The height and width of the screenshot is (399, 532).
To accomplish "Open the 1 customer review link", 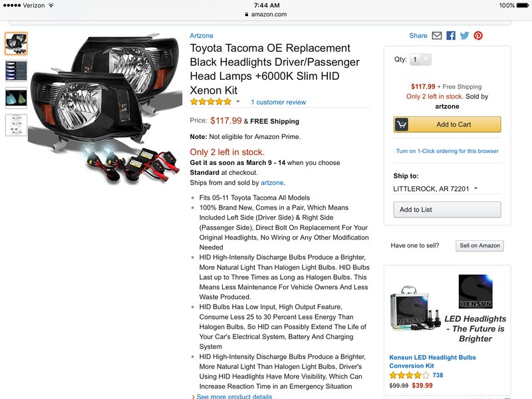I will point(278,102).
